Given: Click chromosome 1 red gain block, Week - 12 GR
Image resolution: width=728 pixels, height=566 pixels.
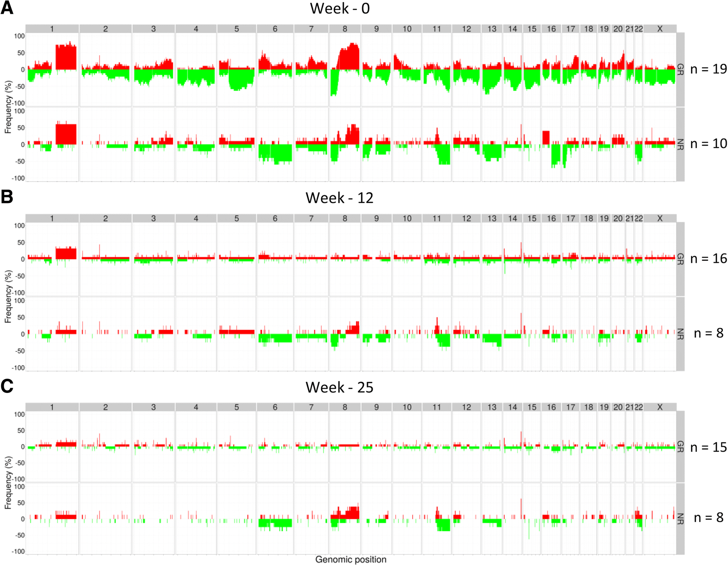Looking at the screenshot, I should click(x=66, y=253).
